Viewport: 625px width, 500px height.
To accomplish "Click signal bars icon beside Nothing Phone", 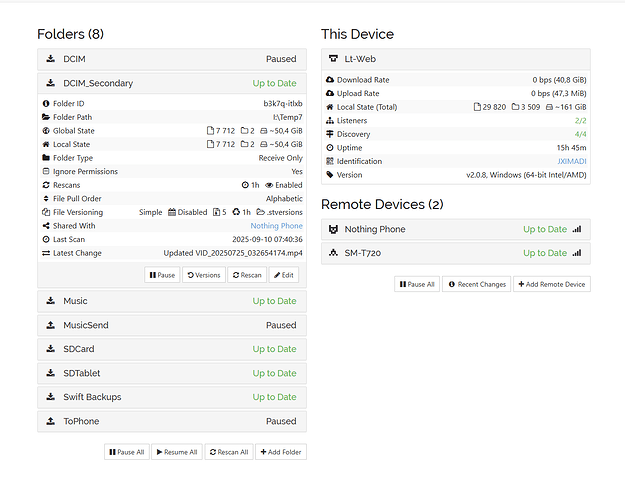I will point(577,229).
